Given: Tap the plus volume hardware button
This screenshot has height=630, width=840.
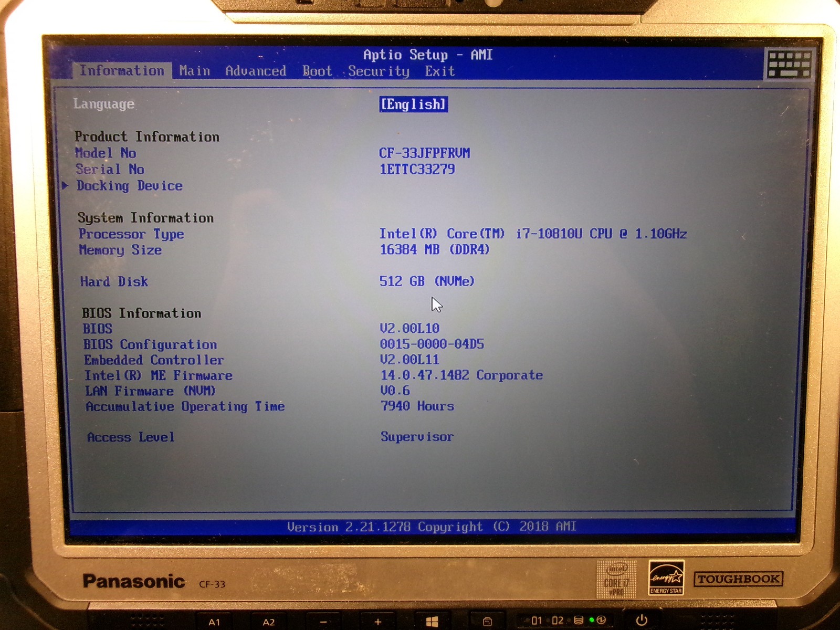Looking at the screenshot, I should point(378,622).
